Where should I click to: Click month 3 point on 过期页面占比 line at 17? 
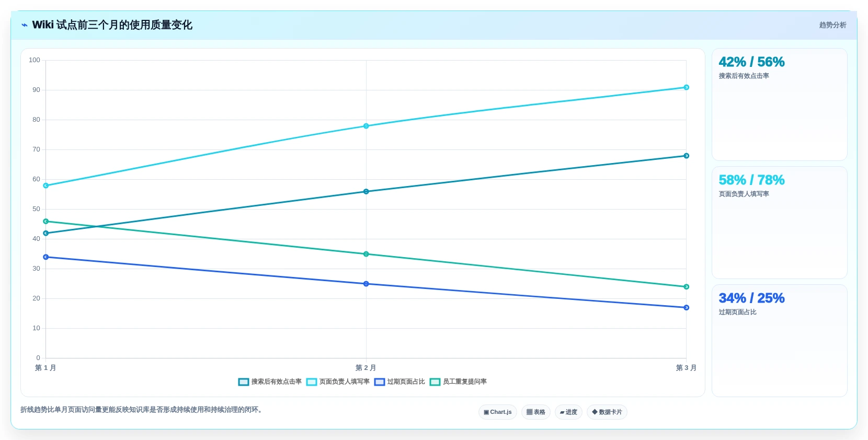[686, 308]
